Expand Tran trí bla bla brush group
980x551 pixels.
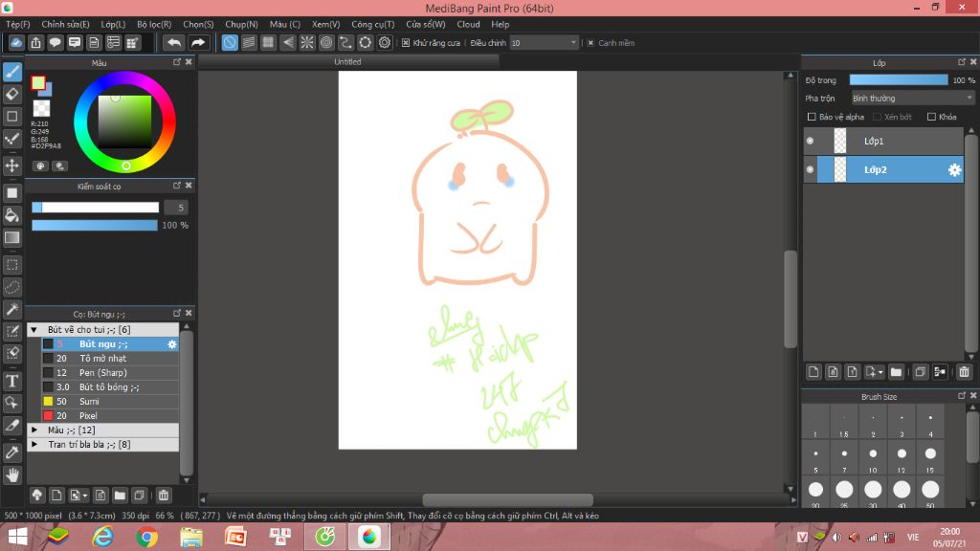[x=34, y=444]
